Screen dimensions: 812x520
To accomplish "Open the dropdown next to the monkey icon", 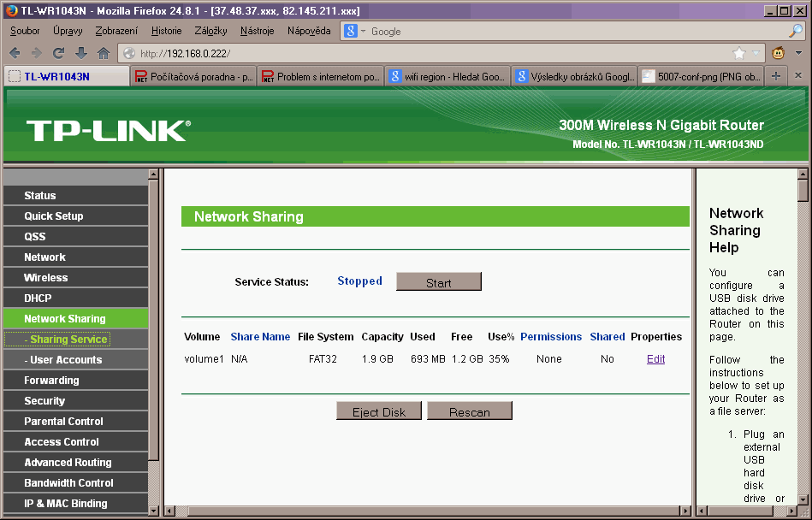I will coord(798,53).
